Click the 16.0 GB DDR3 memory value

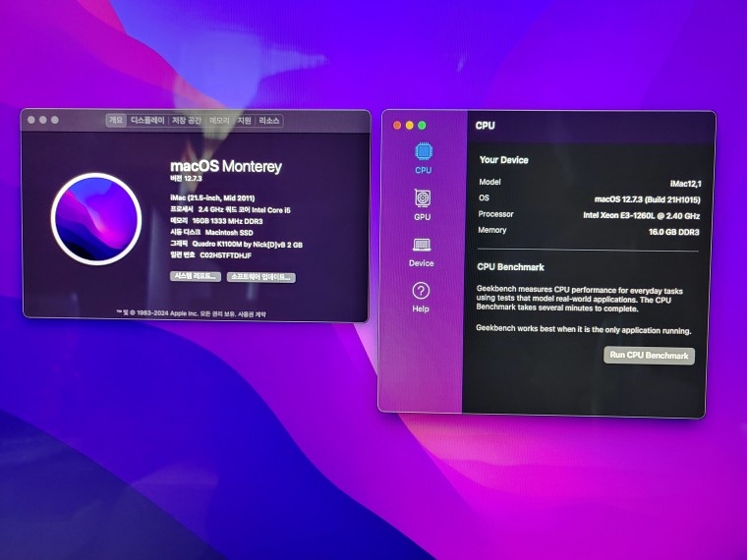point(673,232)
